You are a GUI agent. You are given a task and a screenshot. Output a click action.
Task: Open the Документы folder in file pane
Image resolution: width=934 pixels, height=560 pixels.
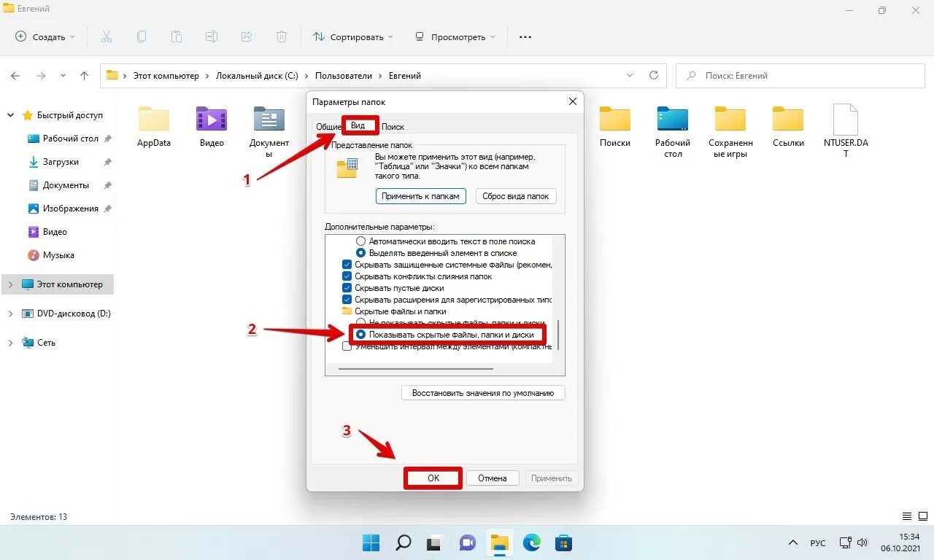pyautogui.click(x=269, y=131)
